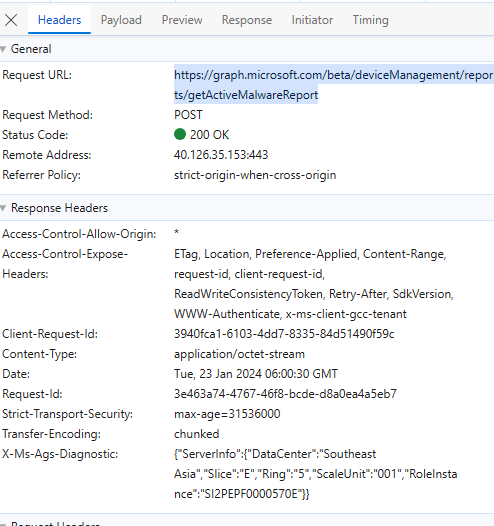The height and width of the screenshot is (526, 494).
Task: Click the green status code indicator
Action: (180, 134)
